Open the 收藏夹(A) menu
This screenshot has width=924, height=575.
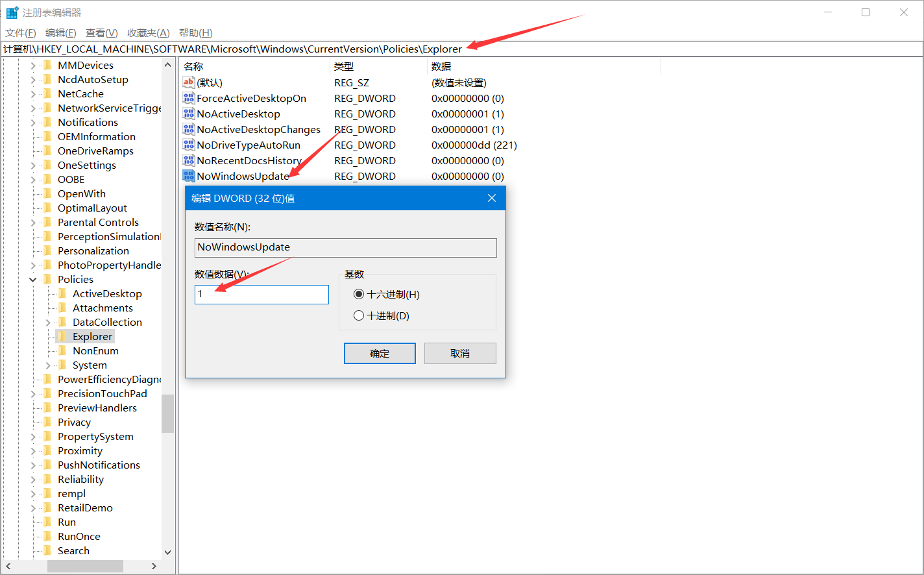149,32
